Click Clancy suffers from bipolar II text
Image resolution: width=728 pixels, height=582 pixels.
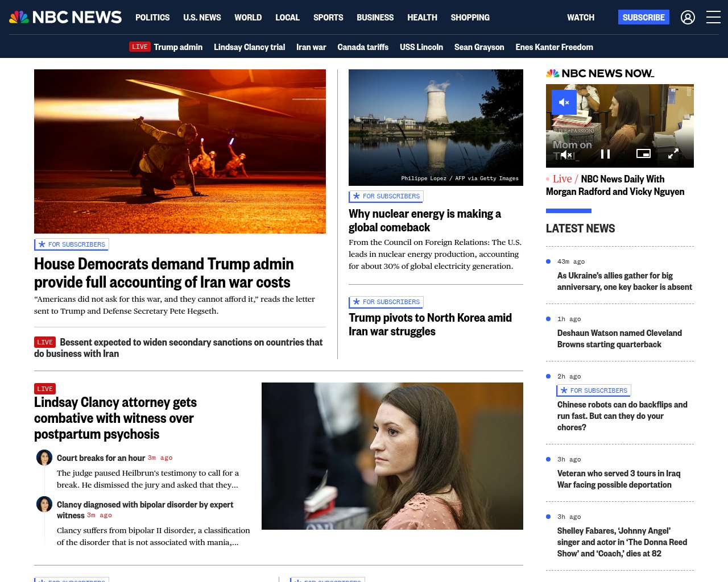tap(154, 536)
